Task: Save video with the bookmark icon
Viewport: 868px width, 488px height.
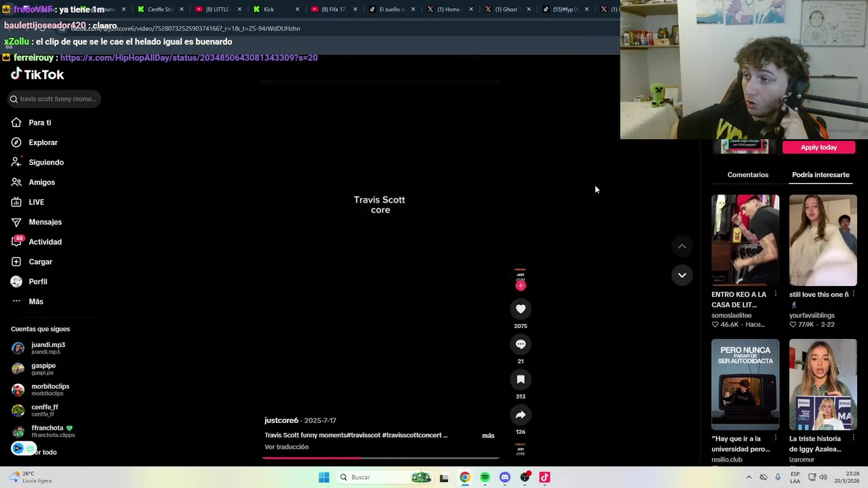Action: pyautogui.click(x=521, y=380)
